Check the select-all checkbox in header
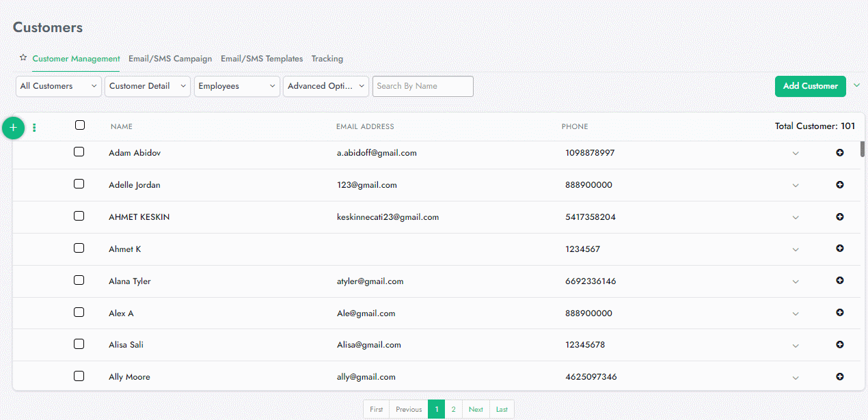Viewport: 868px width, 420px height. [x=80, y=125]
